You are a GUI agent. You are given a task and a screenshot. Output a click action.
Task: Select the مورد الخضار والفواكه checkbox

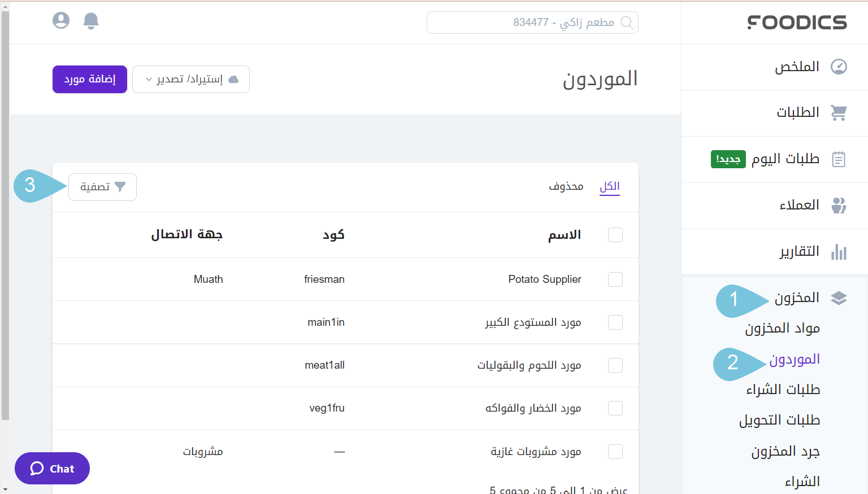615,408
